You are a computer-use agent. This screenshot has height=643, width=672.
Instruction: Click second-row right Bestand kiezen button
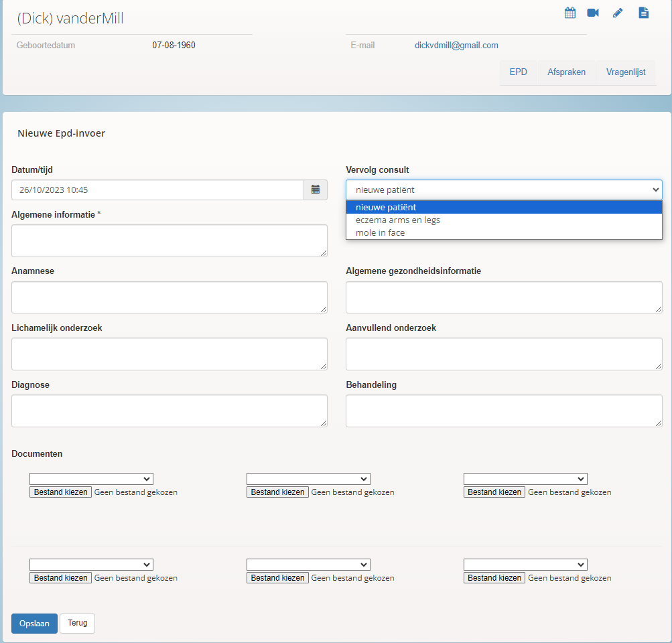(494, 578)
